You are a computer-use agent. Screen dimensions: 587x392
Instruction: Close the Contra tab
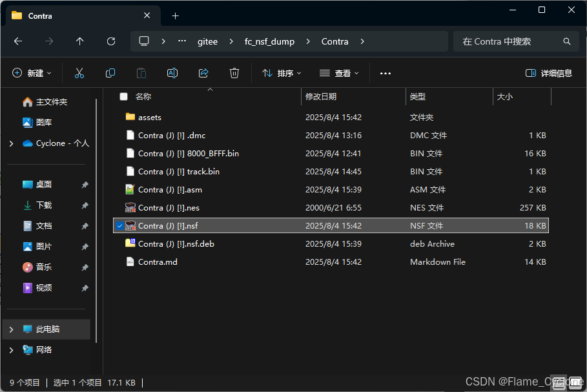tap(147, 15)
